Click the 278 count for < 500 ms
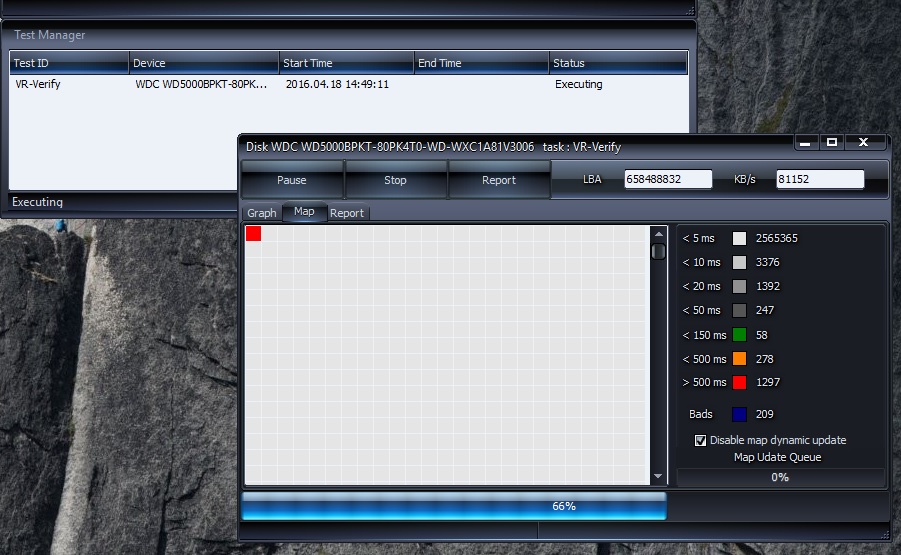This screenshot has width=901, height=555. pos(764,359)
